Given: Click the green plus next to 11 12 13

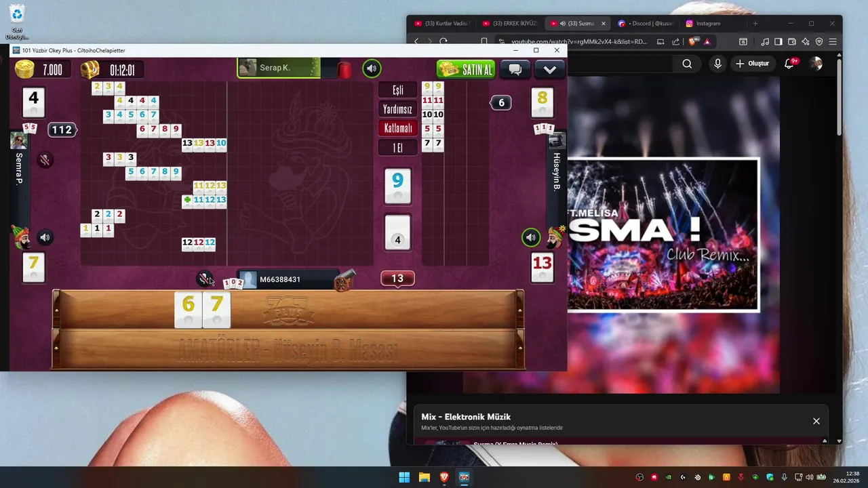Looking at the screenshot, I should [x=187, y=200].
